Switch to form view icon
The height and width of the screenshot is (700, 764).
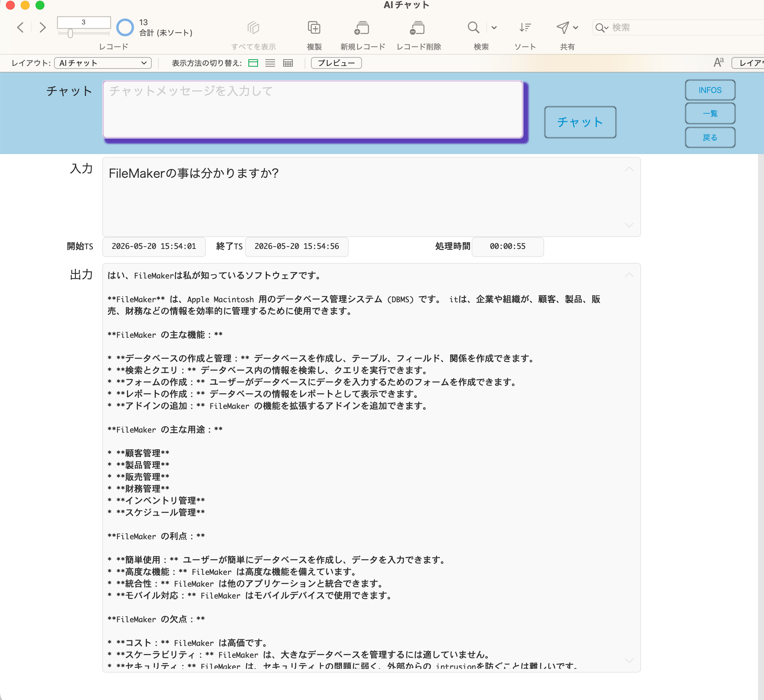coord(253,63)
